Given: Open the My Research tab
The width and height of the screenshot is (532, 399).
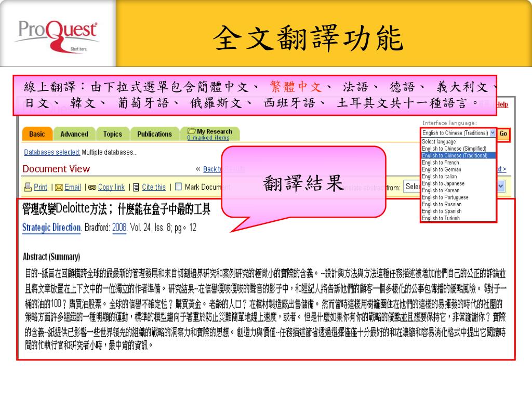Looking at the screenshot, I should pyautogui.click(x=210, y=134).
